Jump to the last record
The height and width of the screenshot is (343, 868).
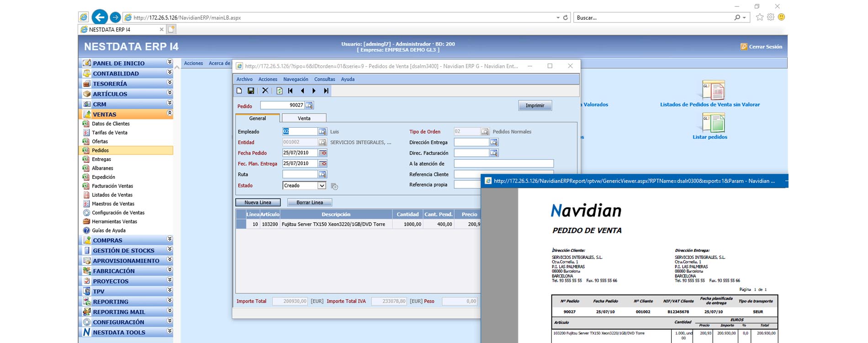326,91
